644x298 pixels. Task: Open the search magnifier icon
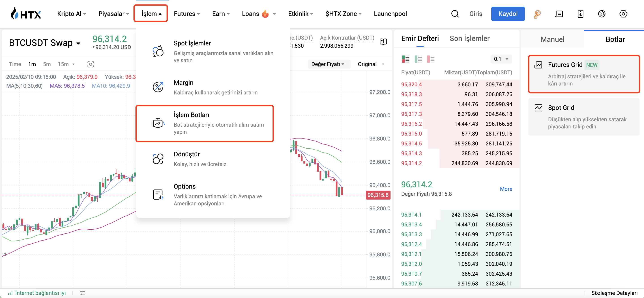click(455, 14)
